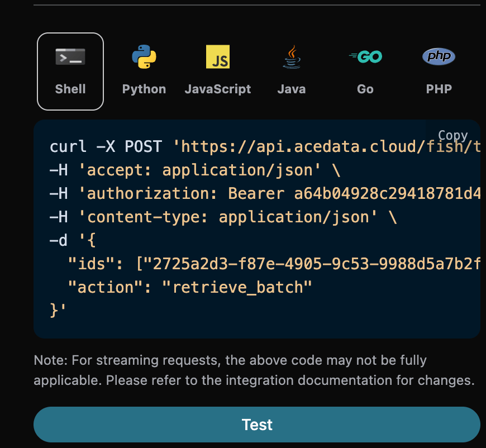Click the teal GO logo icon

pyautogui.click(x=365, y=57)
